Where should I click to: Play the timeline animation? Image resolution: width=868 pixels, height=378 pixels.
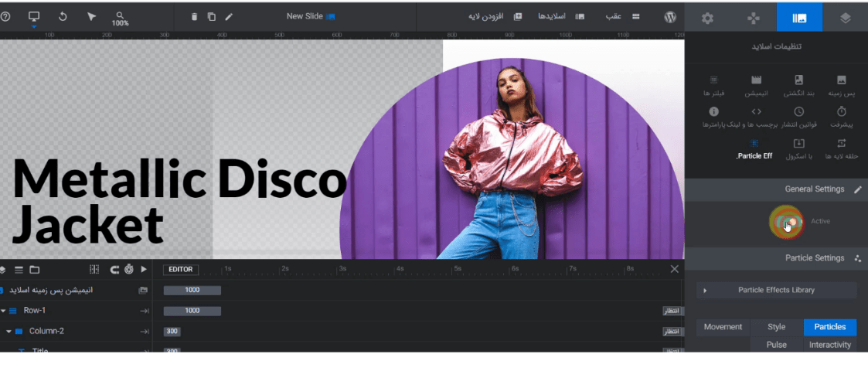coord(143,270)
